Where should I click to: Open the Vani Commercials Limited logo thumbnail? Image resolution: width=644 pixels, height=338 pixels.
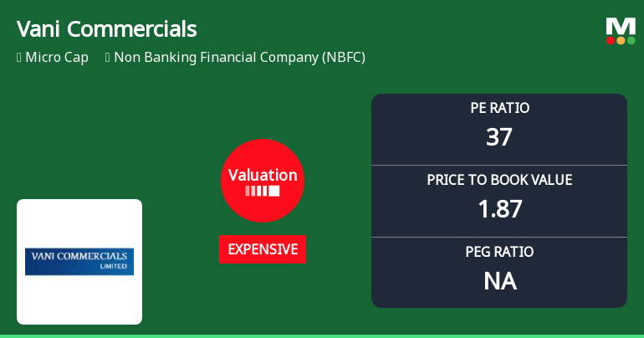tap(79, 261)
